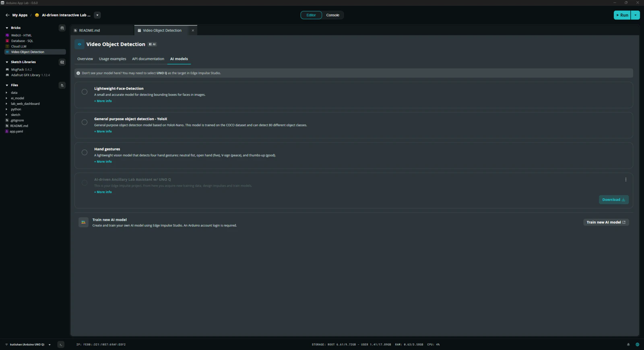Click the README.md tab file icon
The width and height of the screenshot is (644, 350).
point(75,31)
